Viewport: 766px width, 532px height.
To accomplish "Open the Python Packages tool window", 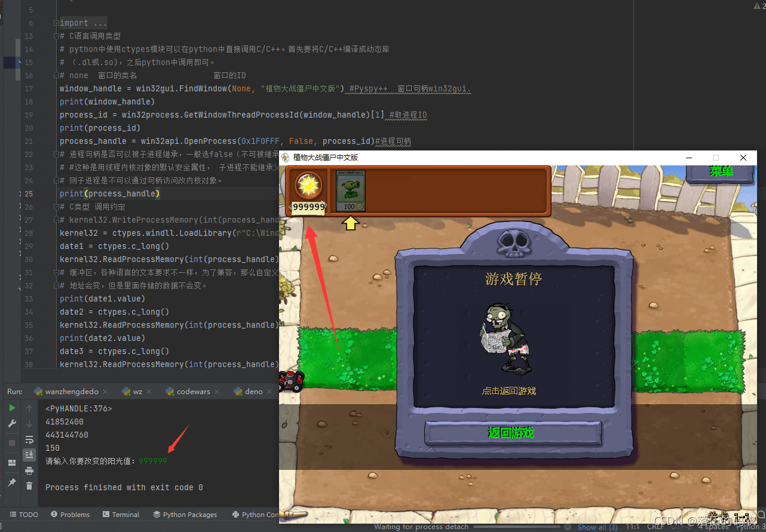I will coord(185,515).
